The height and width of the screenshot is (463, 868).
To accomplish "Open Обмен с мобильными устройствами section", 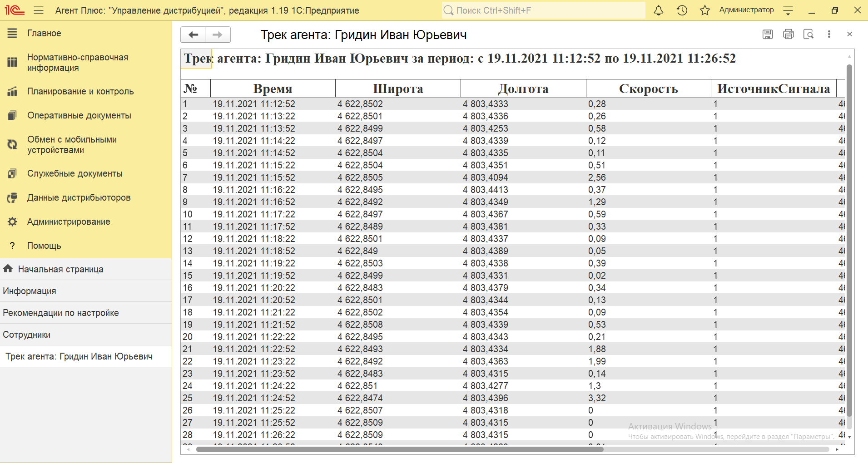I will (72, 144).
